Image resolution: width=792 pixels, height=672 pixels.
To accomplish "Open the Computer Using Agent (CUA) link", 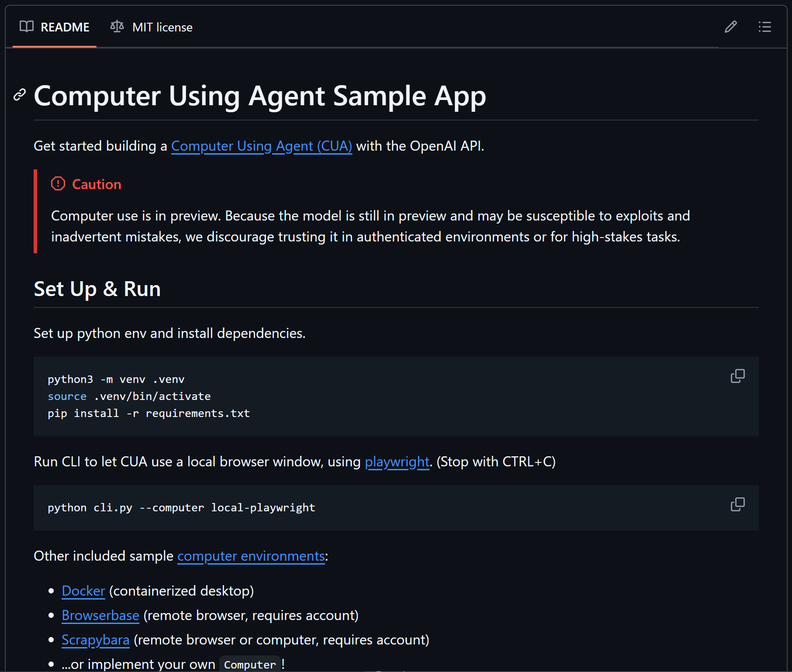I will (x=262, y=146).
